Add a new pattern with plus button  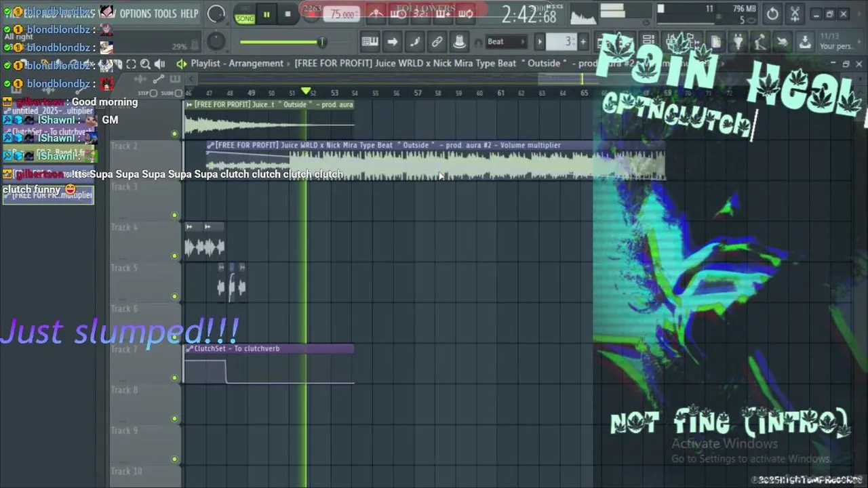(583, 42)
